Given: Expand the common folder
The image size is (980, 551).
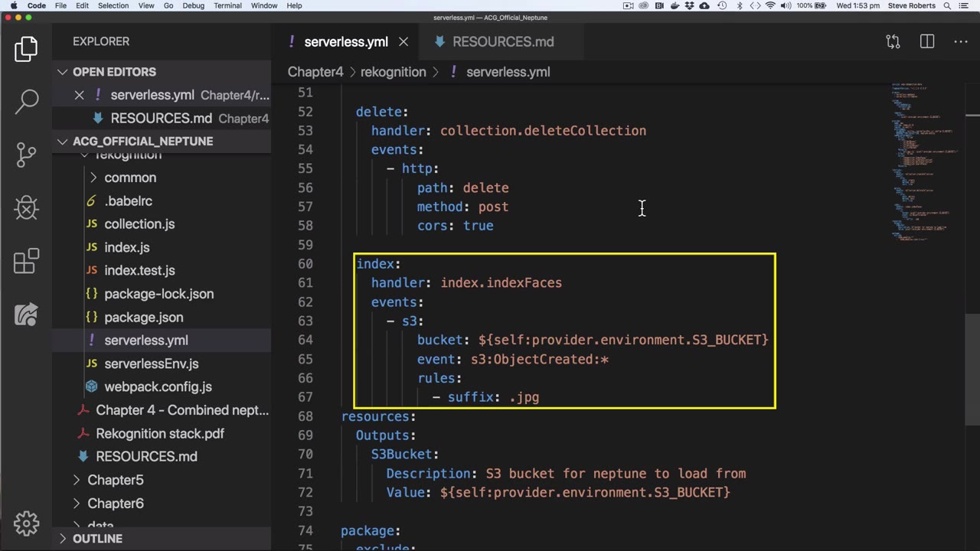Looking at the screenshot, I should (x=129, y=178).
